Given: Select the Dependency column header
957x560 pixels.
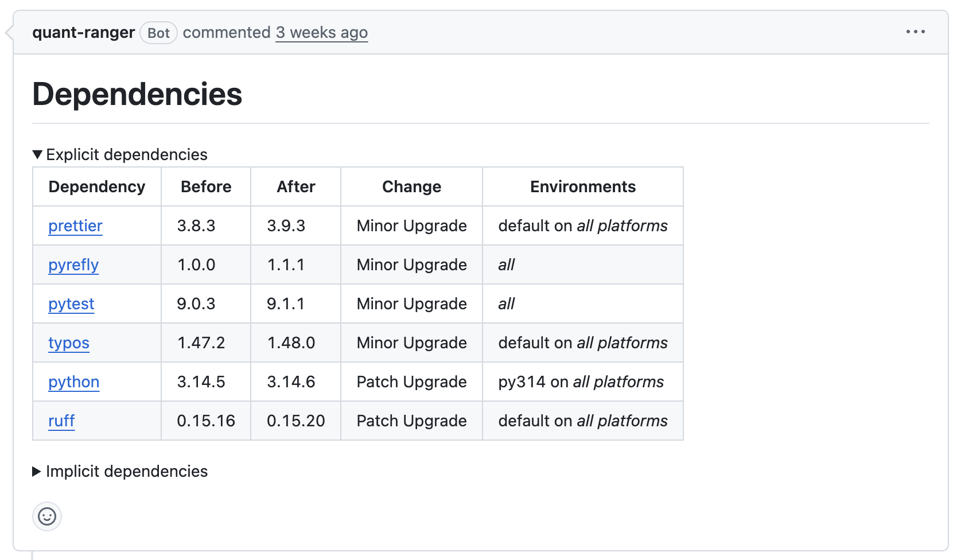Looking at the screenshot, I should 97,186.
